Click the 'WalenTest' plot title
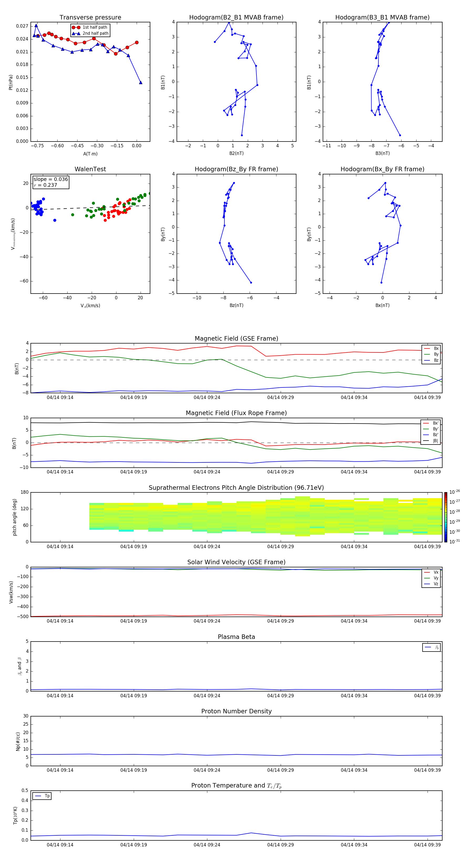 90,169
